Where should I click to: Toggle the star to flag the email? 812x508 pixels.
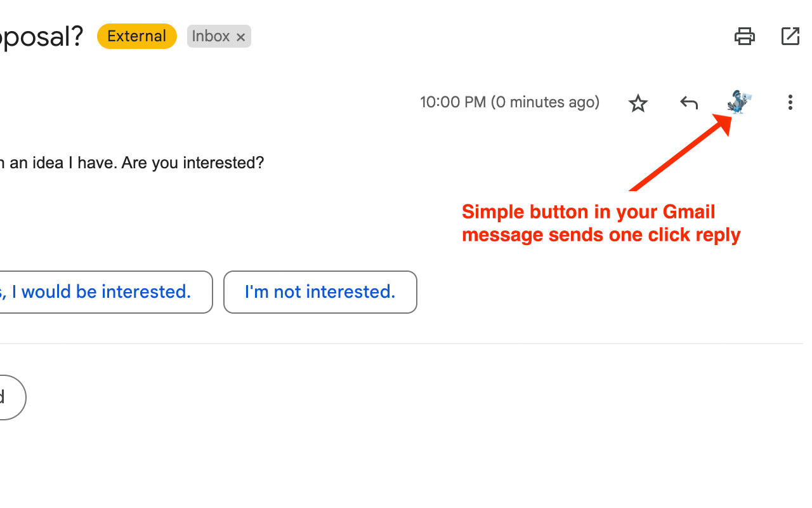tap(638, 102)
